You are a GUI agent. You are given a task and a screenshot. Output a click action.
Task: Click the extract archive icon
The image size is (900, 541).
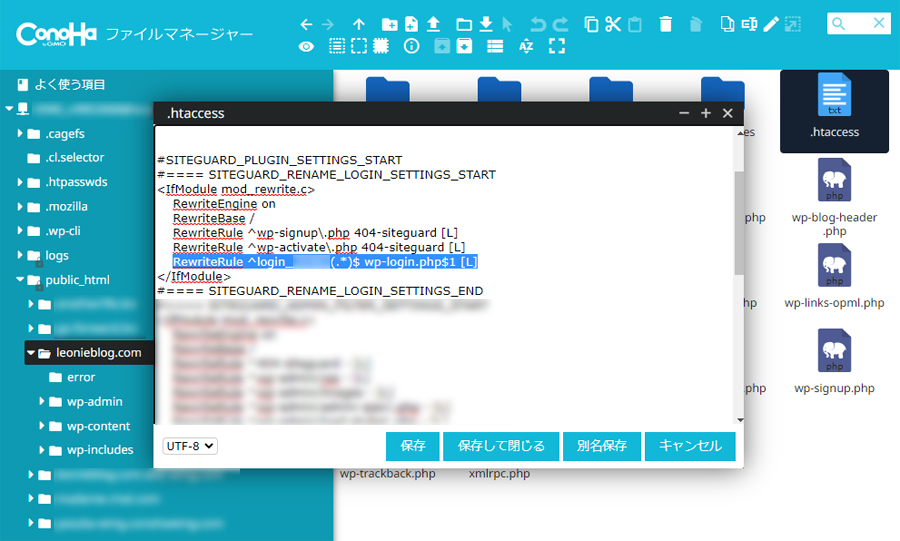click(442, 46)
